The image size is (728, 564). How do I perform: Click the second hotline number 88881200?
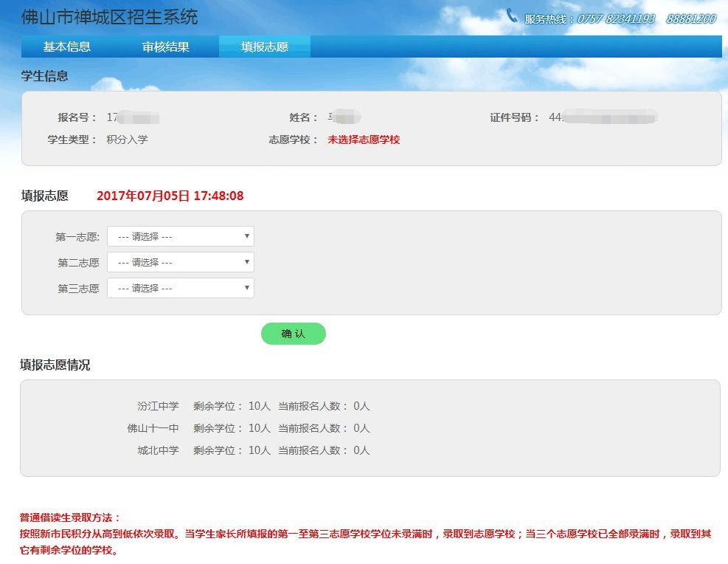pyautogui.click(x=691, y=19)
